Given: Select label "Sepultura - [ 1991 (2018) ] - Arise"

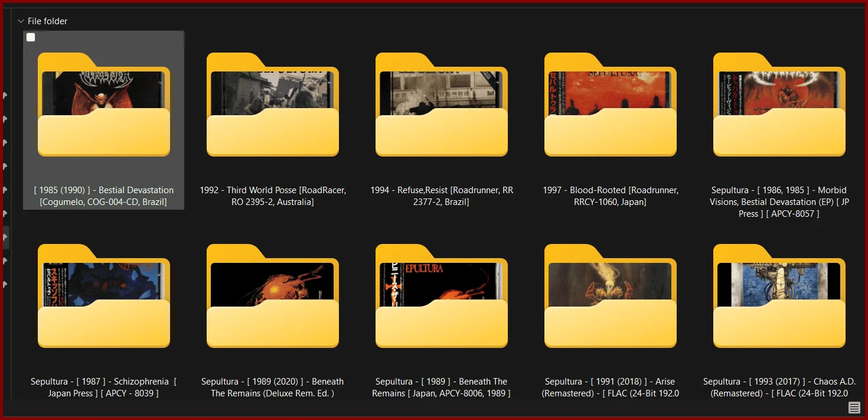Looking at the screenshot, I should click(x=610, y=382).
